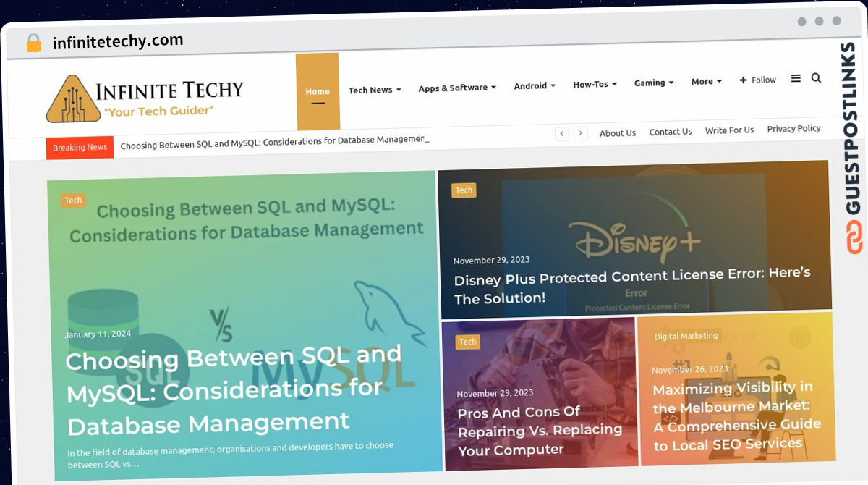Expand the Tech News dropdown menu

pos(375,90)
